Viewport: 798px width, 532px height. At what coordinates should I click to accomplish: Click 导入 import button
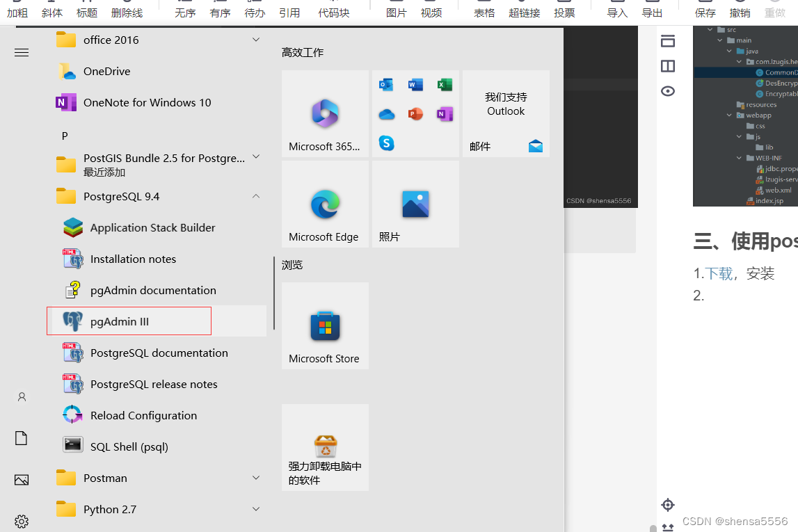(617, 13)
